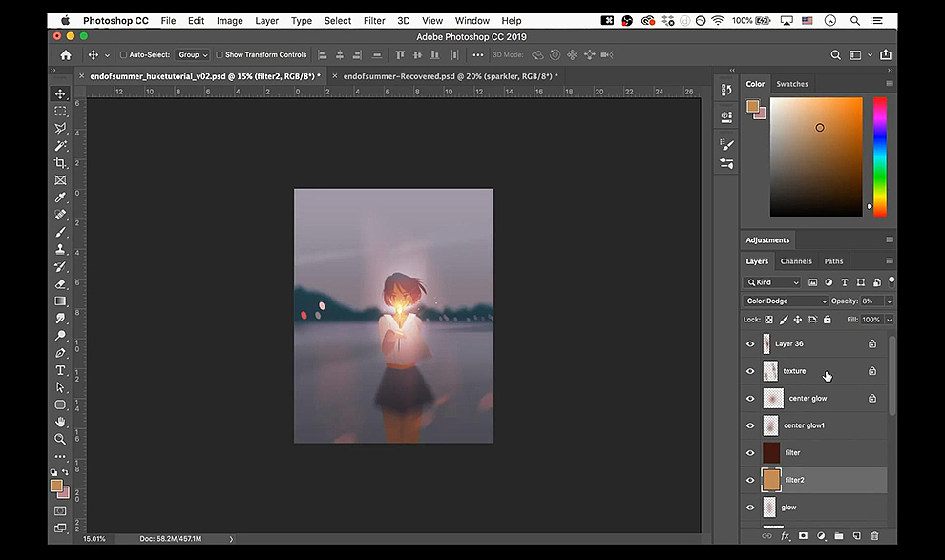This screenshot has height=560, width=945.
Task: Select the Move tool
Action: (60, 93)
